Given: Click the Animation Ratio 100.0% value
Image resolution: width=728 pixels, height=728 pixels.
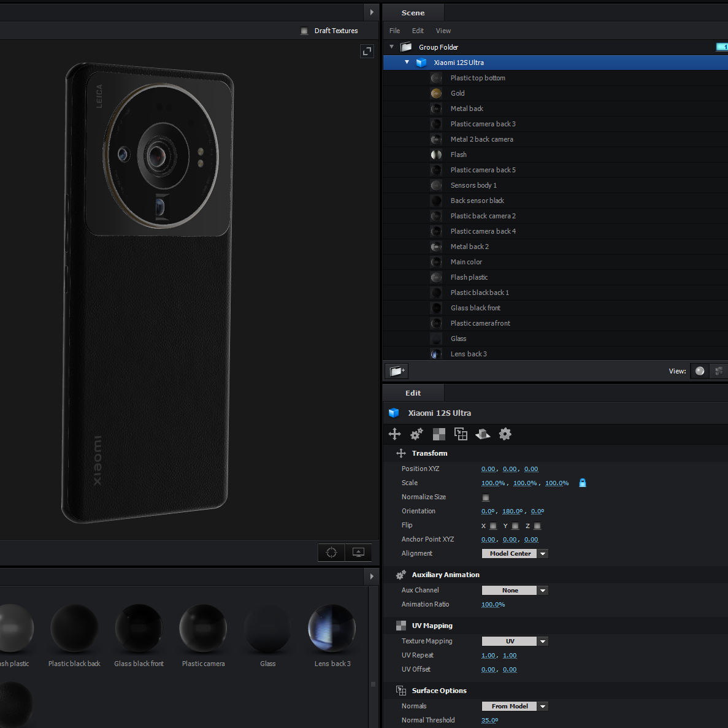Looking at the screenshot, I should pos(493,605).
